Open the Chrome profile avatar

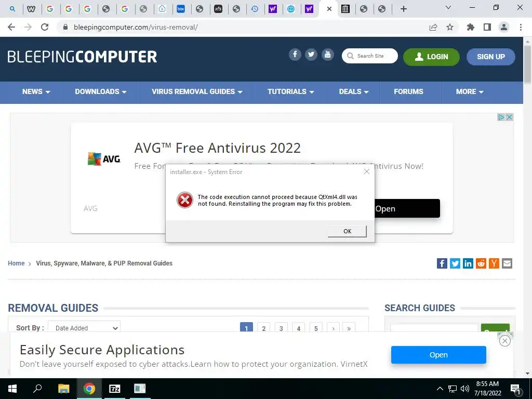504,27
